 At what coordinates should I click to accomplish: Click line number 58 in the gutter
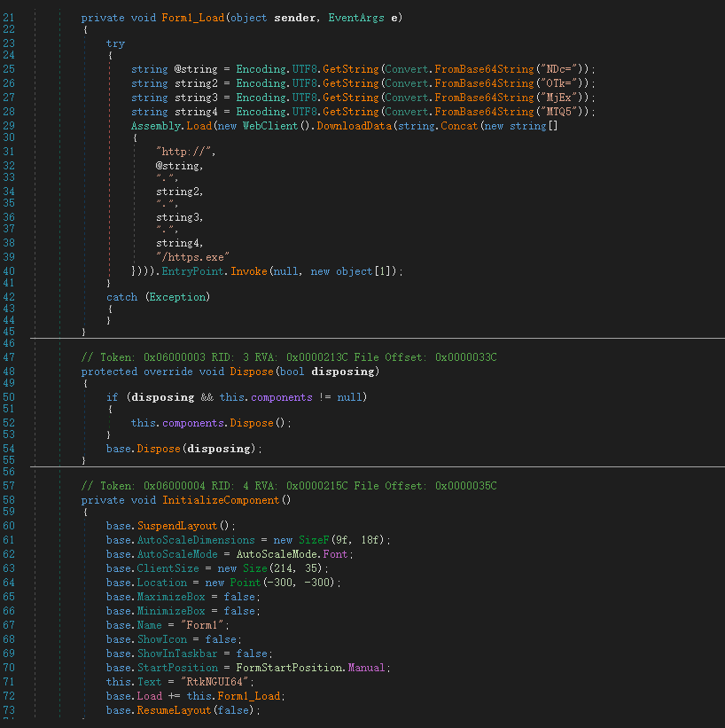click(x=9, y=500)
